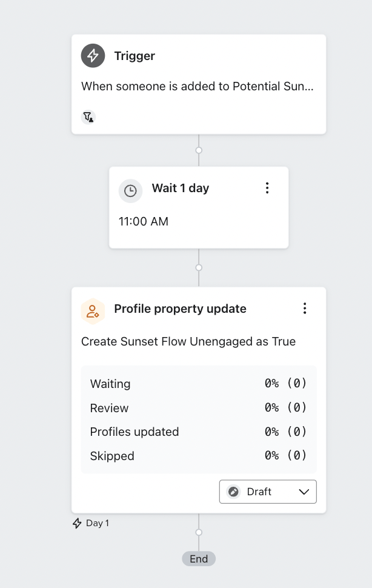372x588 pixels.
Task: Click the Profiles updated statistics row
Action: click(199, 432)
